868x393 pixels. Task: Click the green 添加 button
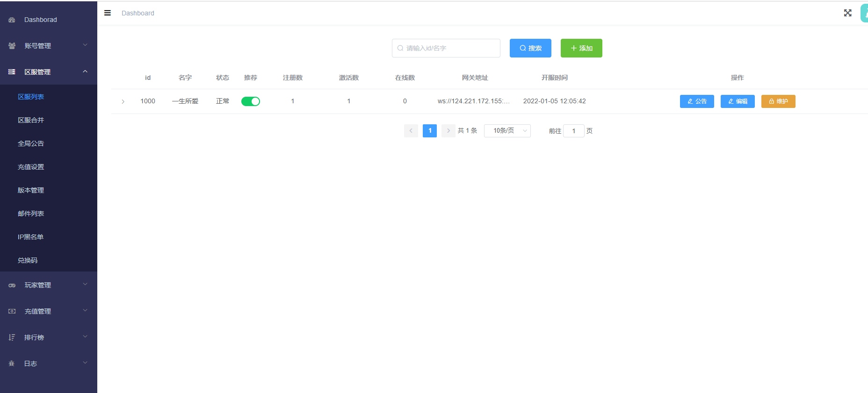coord(581,48)
